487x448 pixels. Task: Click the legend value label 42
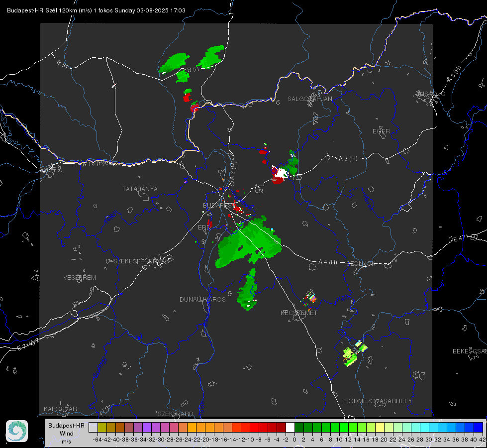(x=483, y=440)
